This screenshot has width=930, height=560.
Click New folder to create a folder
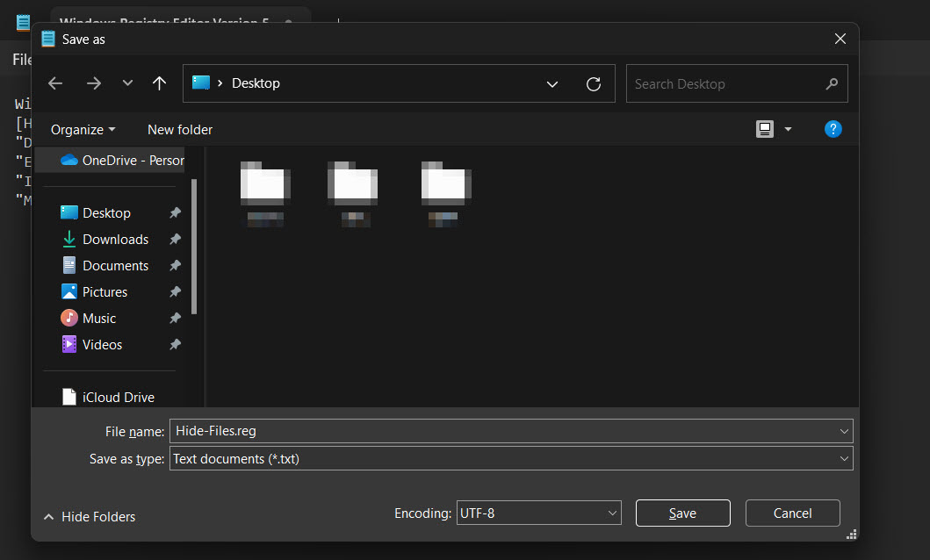click(x=179, y=129)
